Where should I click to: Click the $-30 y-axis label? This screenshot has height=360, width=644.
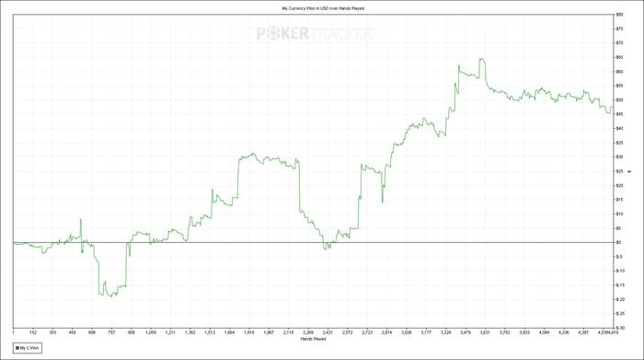tap(620, 328)
